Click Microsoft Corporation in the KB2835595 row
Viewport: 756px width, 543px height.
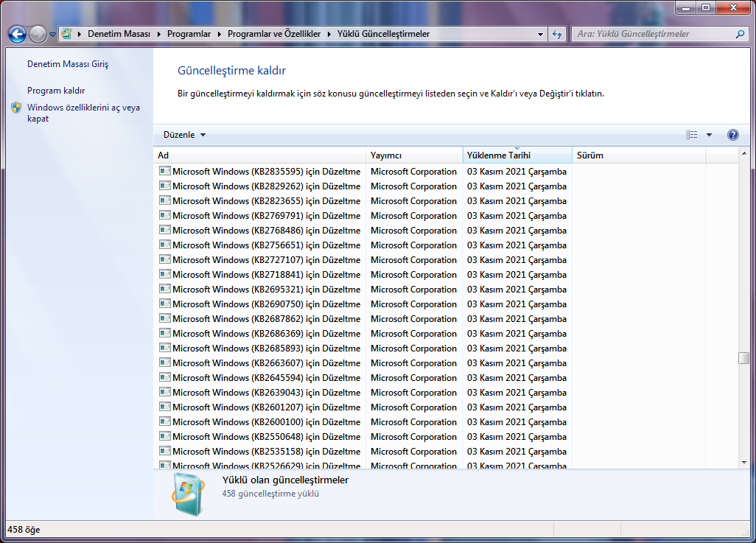413,172
